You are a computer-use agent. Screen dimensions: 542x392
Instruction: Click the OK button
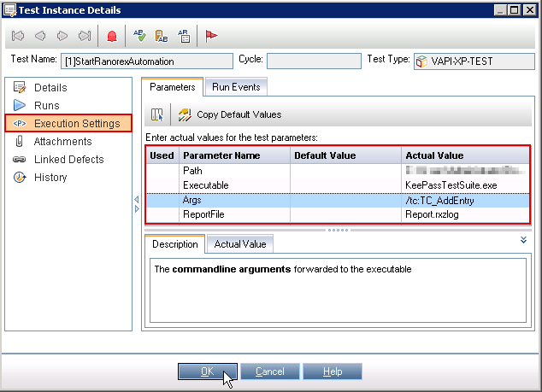[x=208, y=372]
